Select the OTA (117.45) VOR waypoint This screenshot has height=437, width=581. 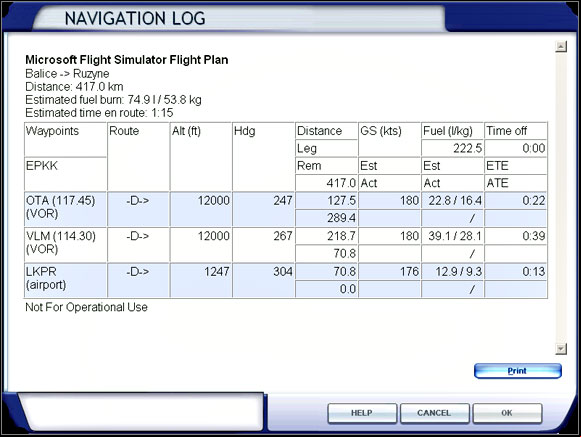pos(66,209)
